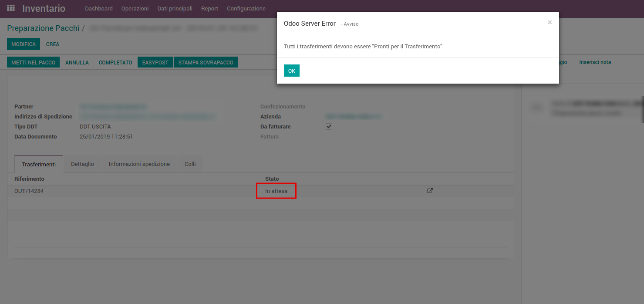Viewport: 644px width, 304px height.
Task: Open the blurred Partner link
Action: (113, 107)
